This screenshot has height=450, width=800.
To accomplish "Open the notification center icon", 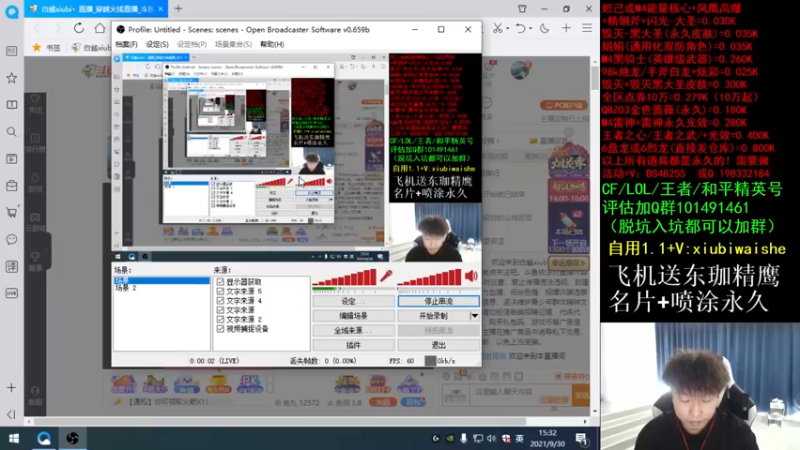I will [x=581, y=438].
